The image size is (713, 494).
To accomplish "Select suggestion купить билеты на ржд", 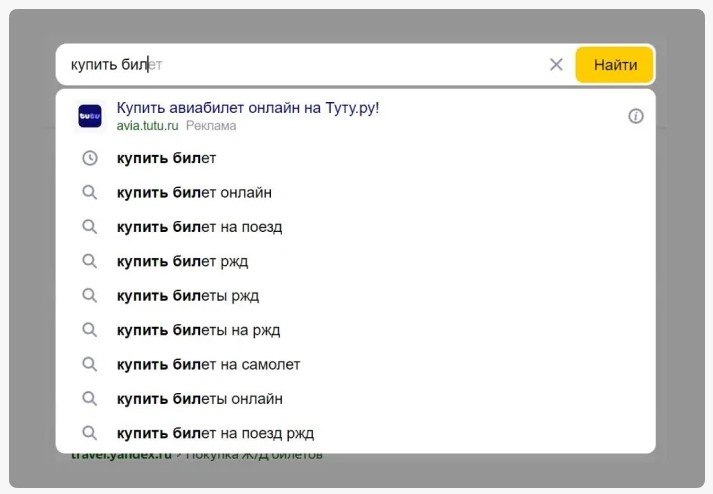I will (356, 330).
